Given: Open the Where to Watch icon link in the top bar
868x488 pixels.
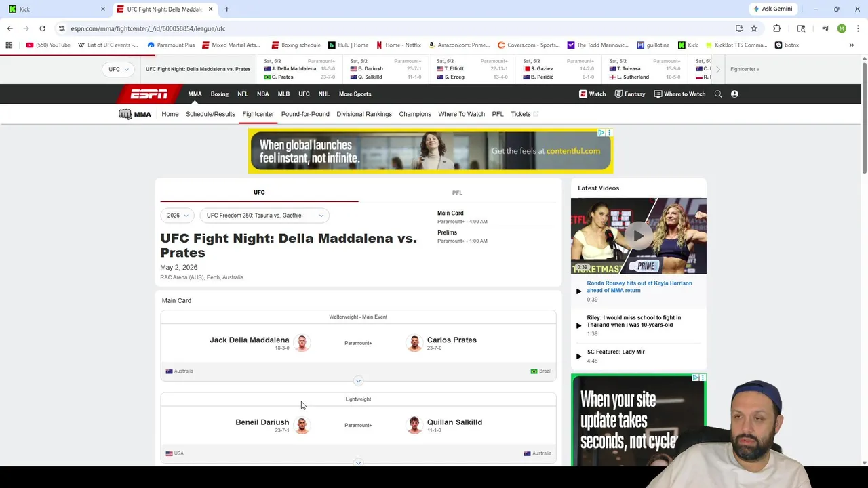Looking at the screenshot, I should 679,94.
